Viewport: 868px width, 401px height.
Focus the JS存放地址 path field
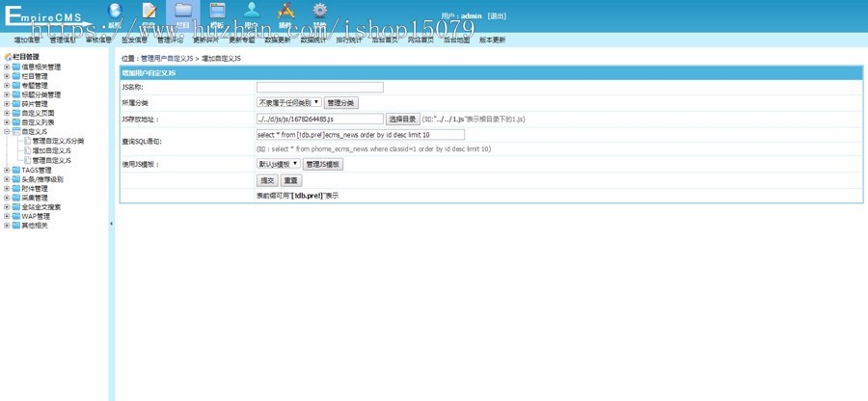(320, 119)
